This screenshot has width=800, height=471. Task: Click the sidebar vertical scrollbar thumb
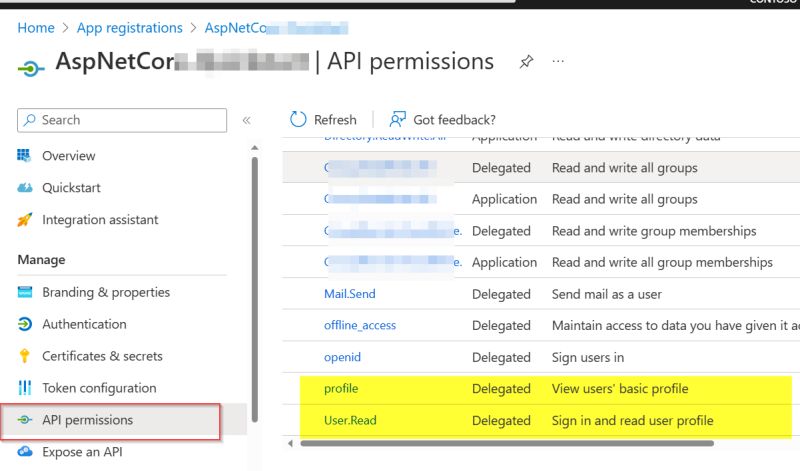255,289
